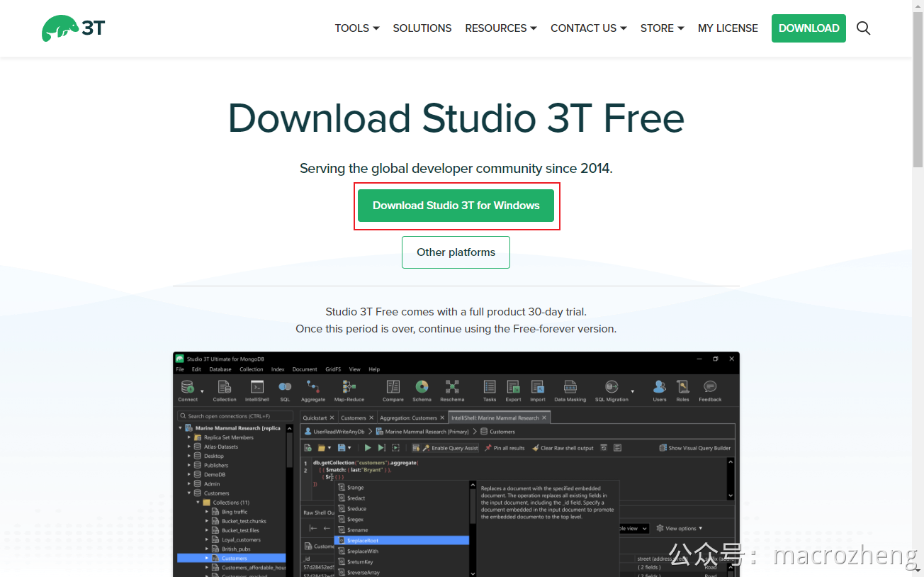Open the GridFS menu
This screenshot has height=577, width=924.
click(333, 369)
